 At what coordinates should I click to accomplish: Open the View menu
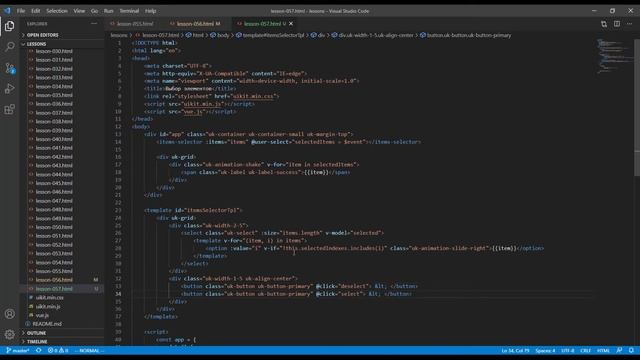coord(79,11)
